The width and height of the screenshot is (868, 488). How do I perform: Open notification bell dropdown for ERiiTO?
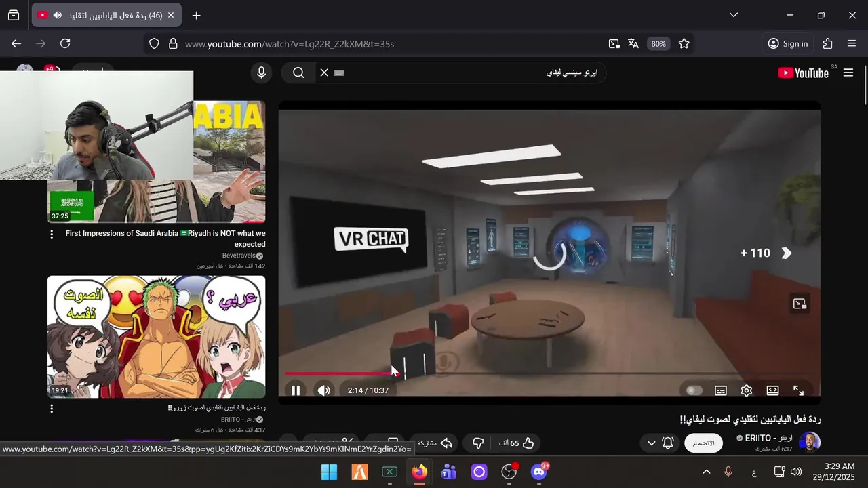(x=659, y=443)
